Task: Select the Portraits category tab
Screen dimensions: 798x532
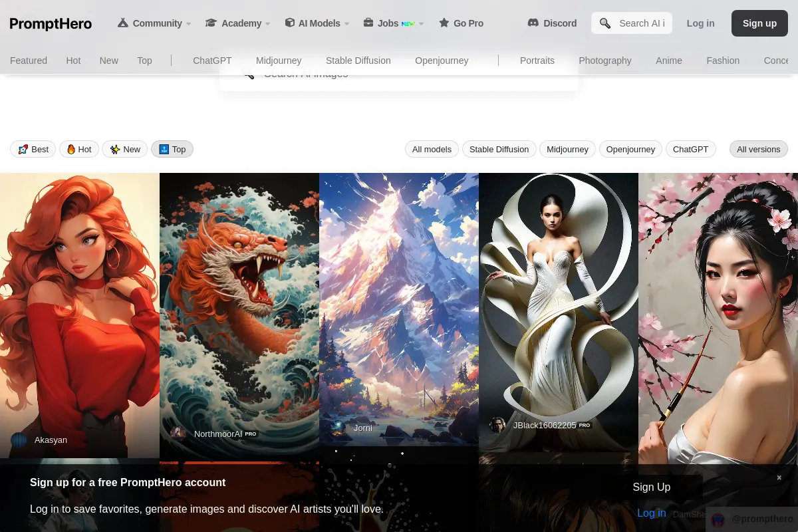Action: [x=537, y=61]
